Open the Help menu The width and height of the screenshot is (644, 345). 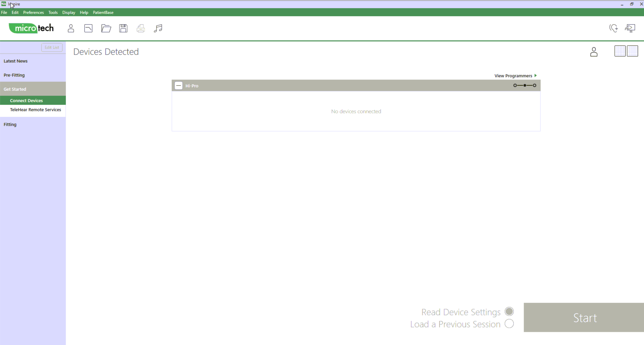click(x=84, y=12)
